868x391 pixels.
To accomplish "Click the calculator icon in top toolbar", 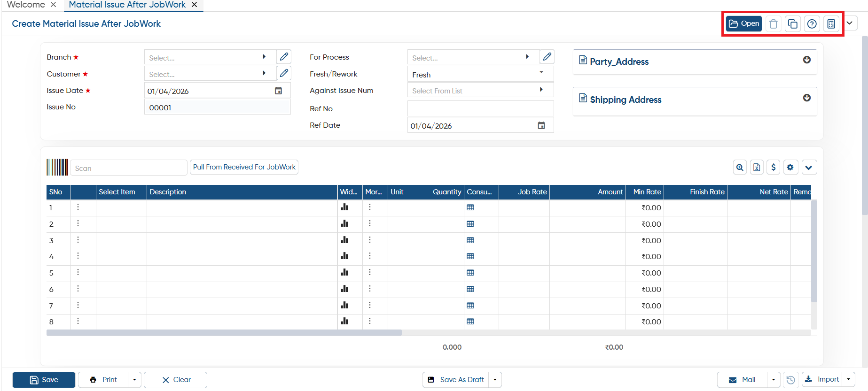I will 831,24.
